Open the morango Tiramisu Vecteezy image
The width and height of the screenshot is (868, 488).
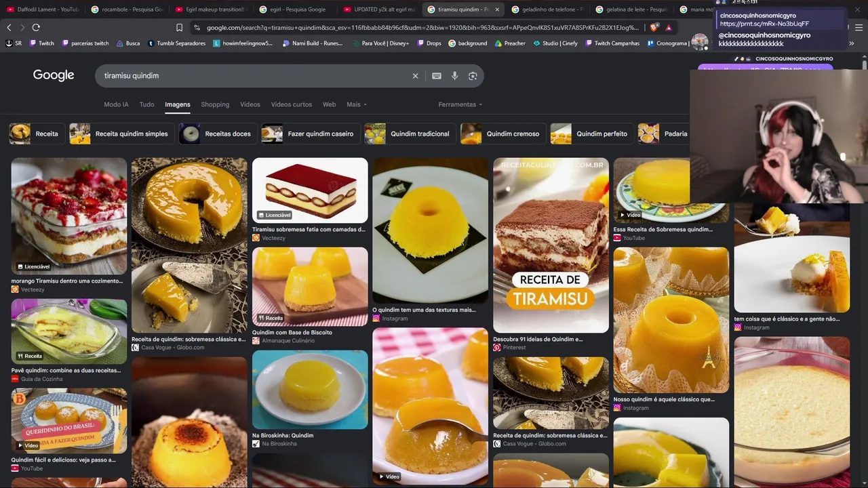click(x=68, y=216)
